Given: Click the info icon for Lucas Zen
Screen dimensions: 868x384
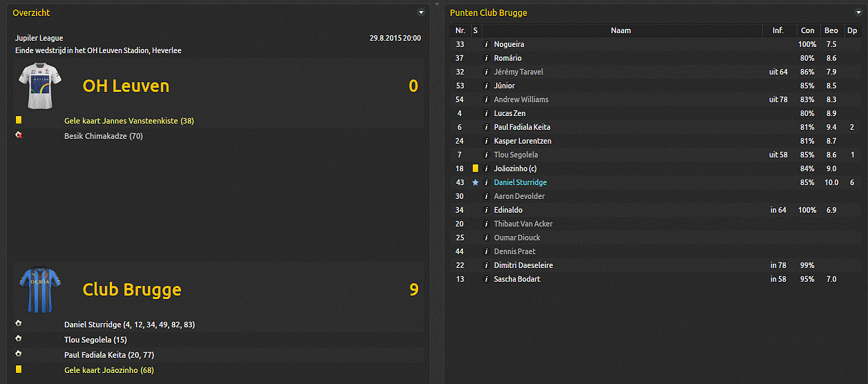Looking at the screenshot, I should pyautogui.click(x=487, y=113).
